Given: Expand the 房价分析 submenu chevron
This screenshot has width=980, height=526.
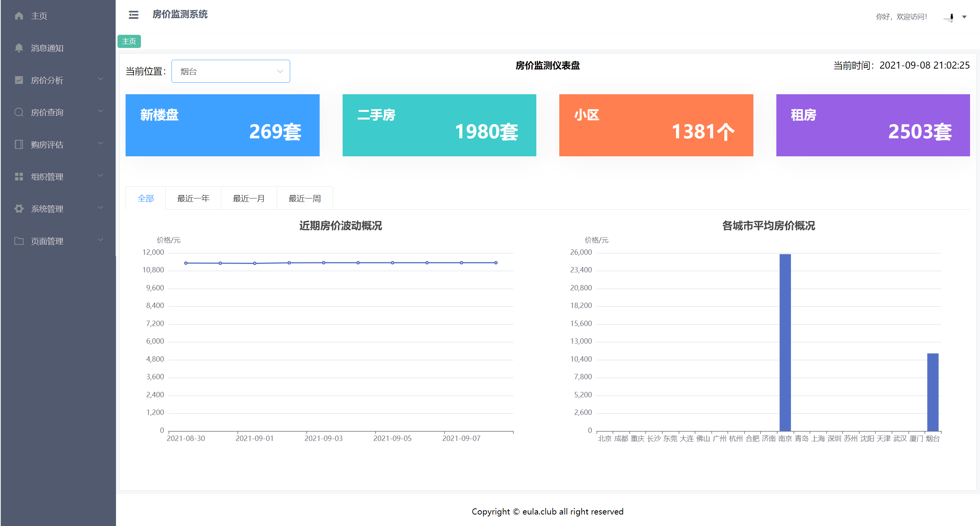Looking at the screenshot, I should (x=101, y=79).
